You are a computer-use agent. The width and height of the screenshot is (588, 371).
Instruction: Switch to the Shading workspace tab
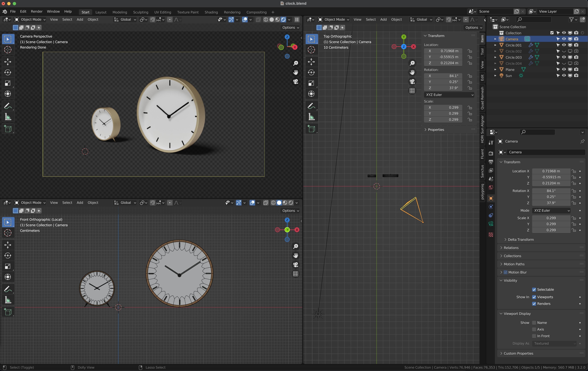(x=211, y=12)
